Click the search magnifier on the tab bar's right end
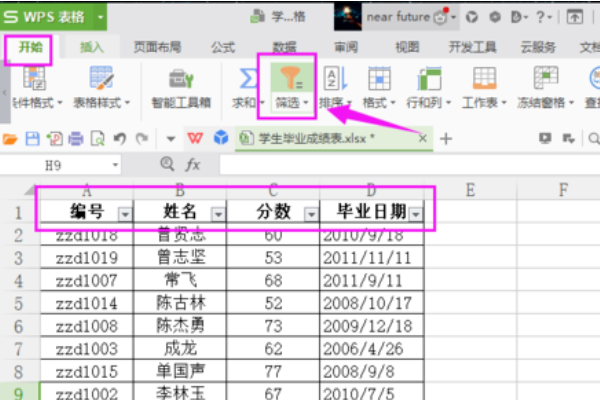This screenshot has width=600, height=400. (x=594, y=139)
